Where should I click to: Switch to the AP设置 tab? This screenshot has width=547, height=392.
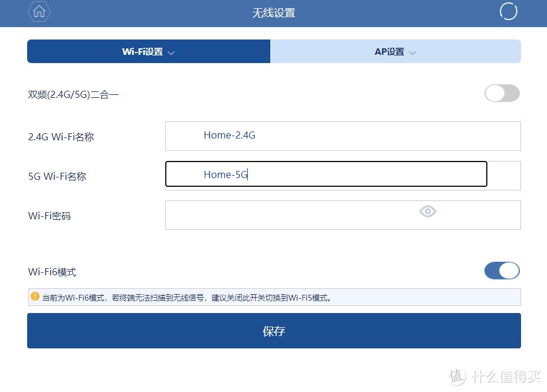pos(395,51)
